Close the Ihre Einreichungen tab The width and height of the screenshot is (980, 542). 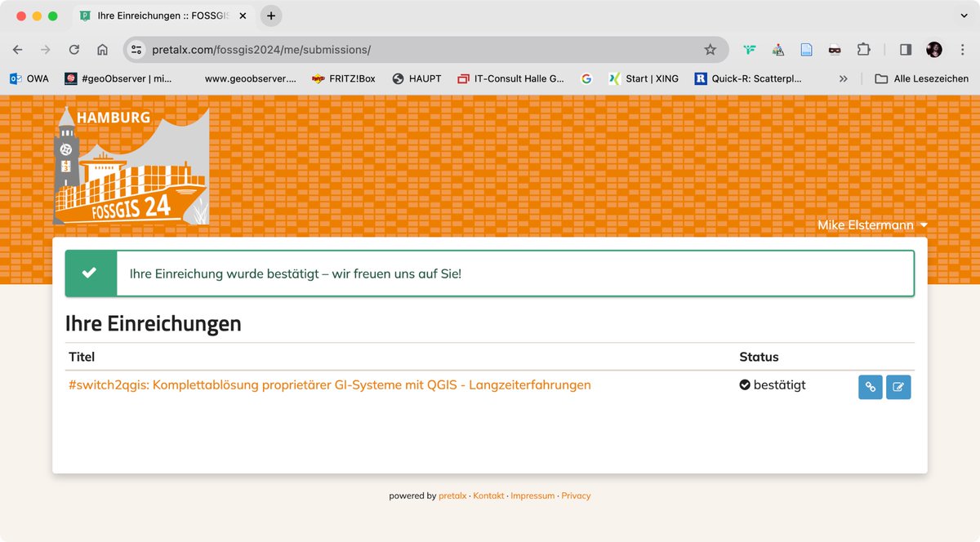243,16
